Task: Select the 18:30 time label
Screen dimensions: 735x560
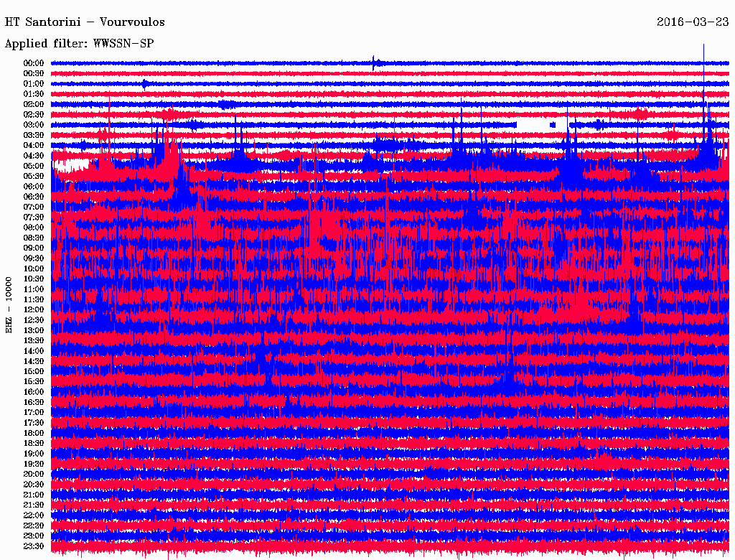Action: [x=34, y=443]
